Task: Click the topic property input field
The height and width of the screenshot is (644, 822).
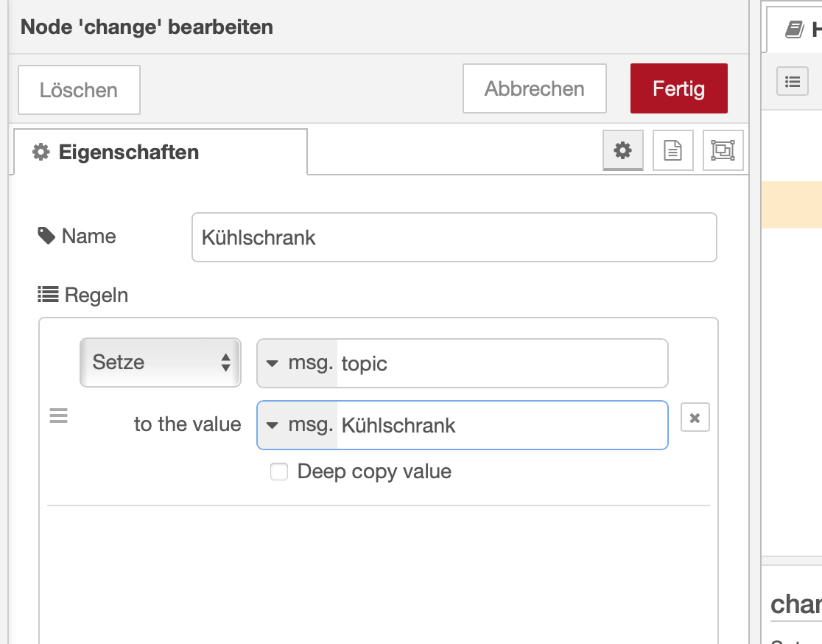Action: tap(502, 363)
